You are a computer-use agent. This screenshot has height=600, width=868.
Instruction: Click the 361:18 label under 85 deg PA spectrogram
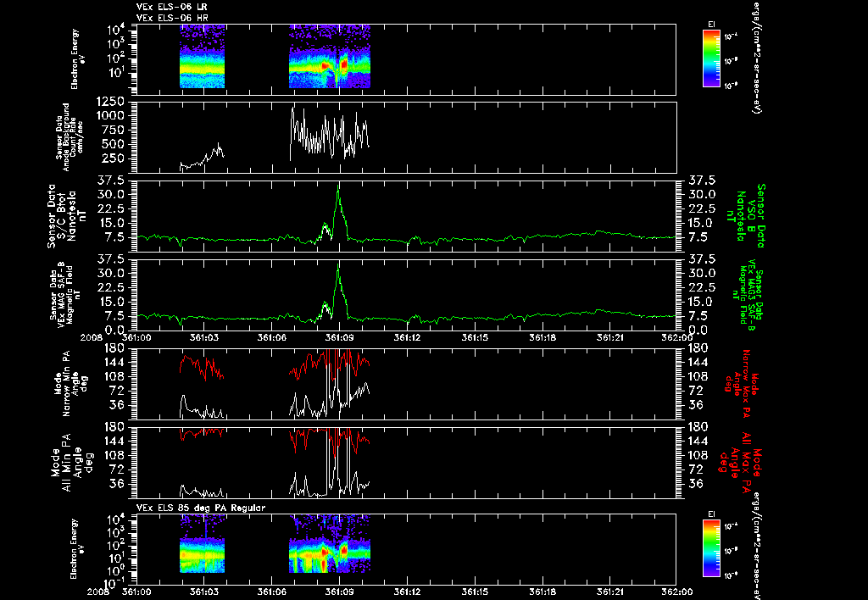[542, 592]
